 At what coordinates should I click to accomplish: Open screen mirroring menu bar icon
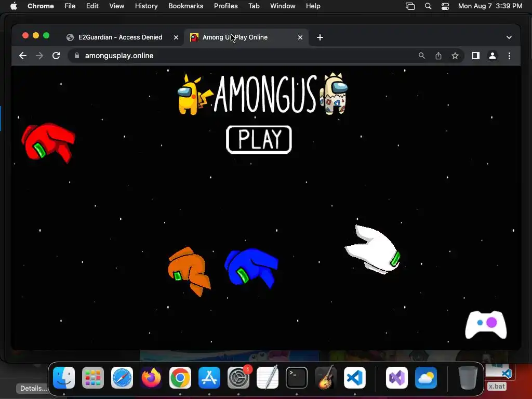pos(410,6)
